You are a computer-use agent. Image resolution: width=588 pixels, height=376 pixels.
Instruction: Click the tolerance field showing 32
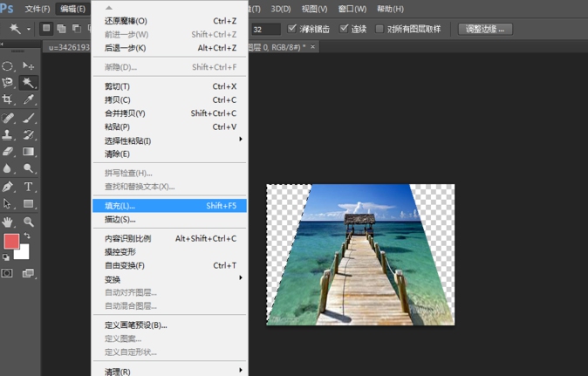tap(265, 30)
